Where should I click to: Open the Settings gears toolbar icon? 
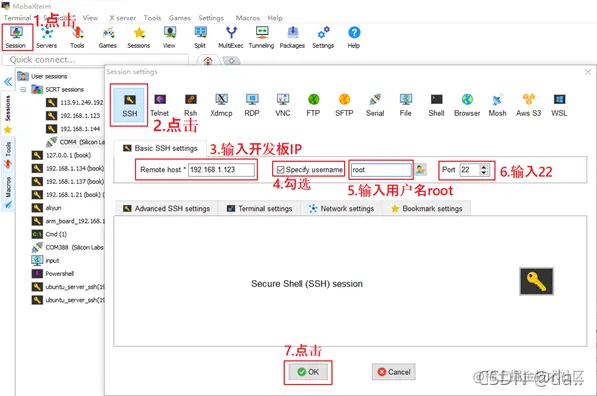323,37
